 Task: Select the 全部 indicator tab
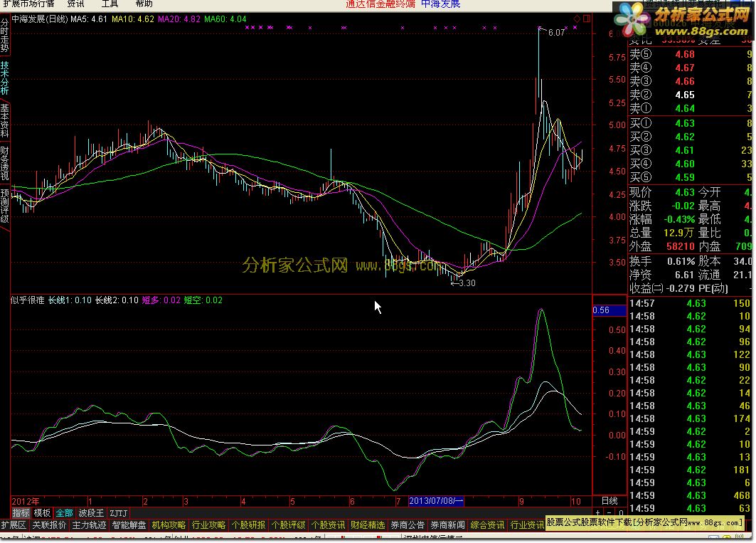click(64, 512)
